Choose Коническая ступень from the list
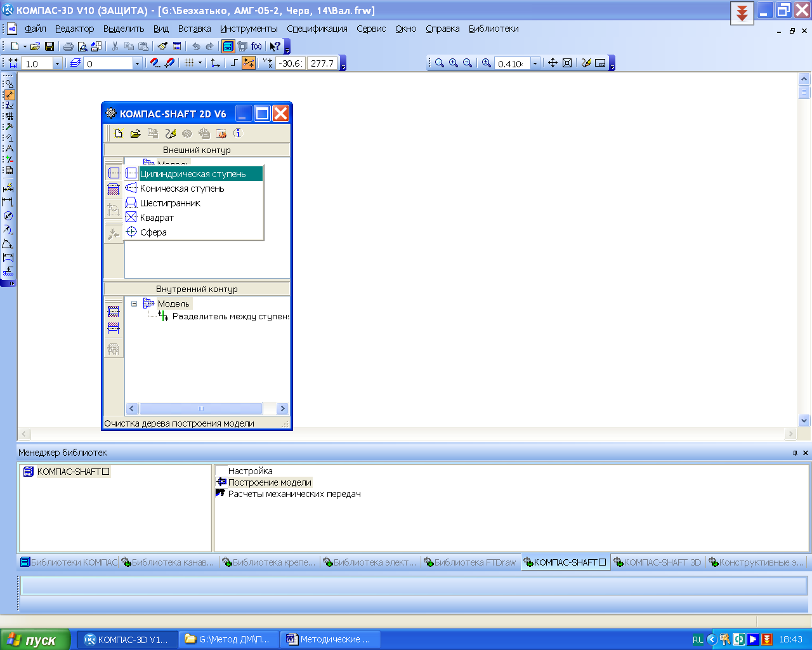 pos(193,189)
